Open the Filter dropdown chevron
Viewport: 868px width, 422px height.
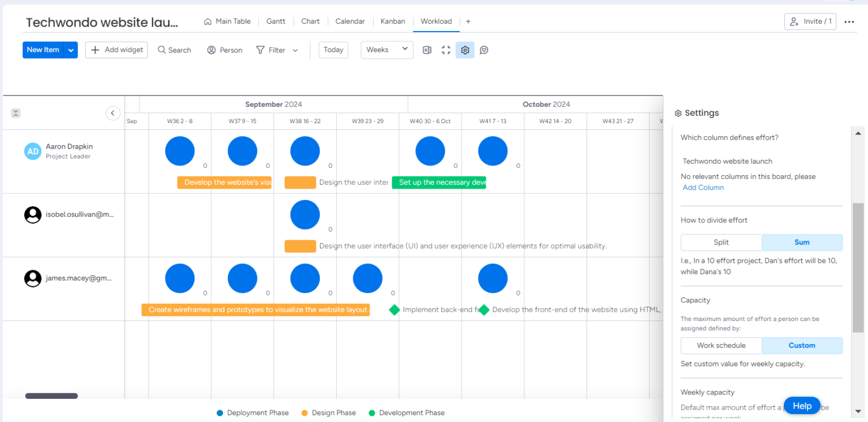click(294, 50)
